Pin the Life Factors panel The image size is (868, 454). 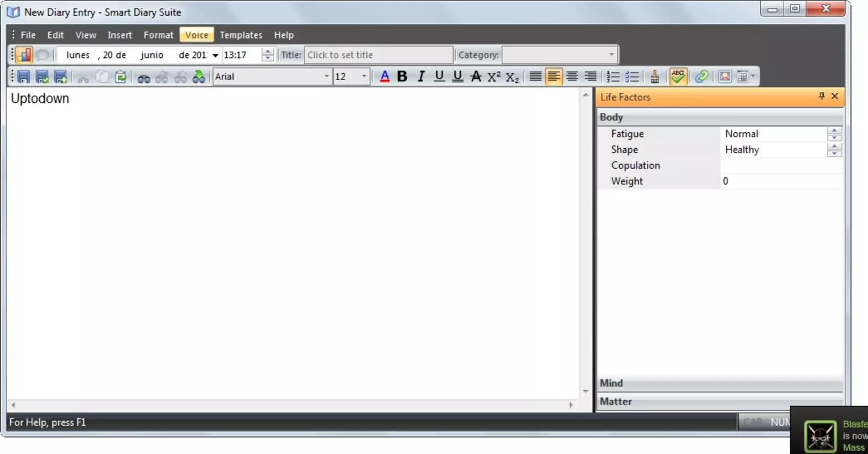pyautogui.click(x=822, y=96)
